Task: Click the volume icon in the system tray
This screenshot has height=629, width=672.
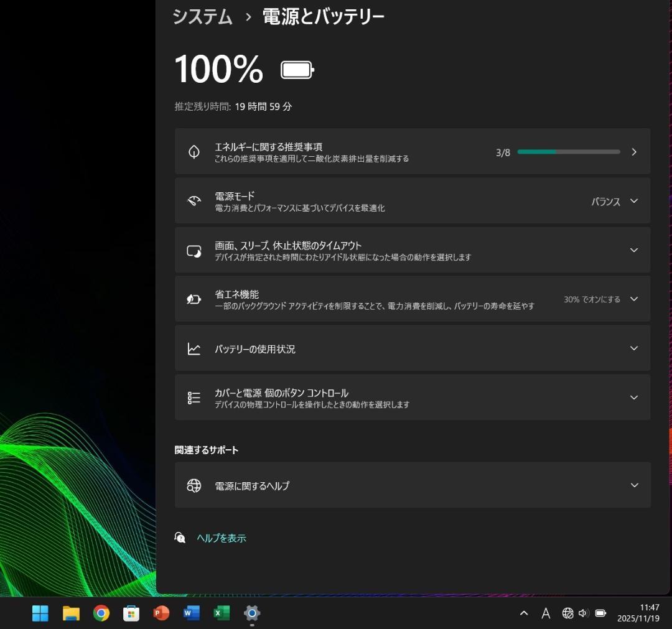Action: click(583, 613)
